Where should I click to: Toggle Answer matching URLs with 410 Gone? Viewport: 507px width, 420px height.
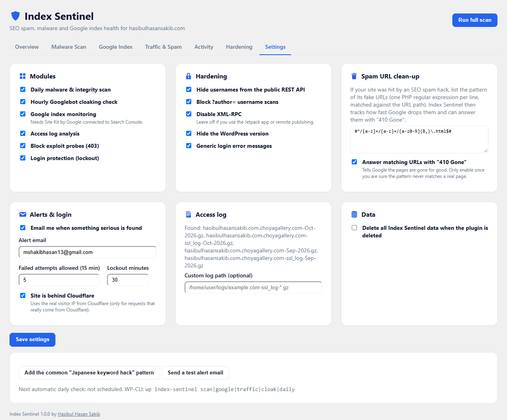[355, 162]
